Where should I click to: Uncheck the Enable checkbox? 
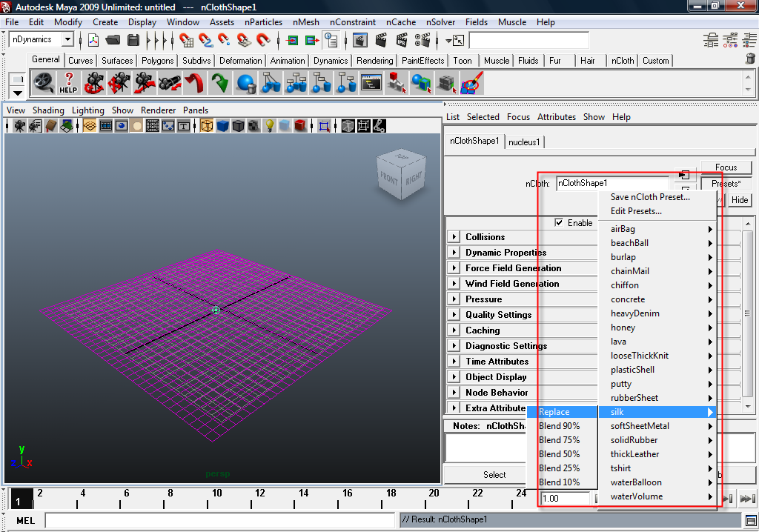559,223
